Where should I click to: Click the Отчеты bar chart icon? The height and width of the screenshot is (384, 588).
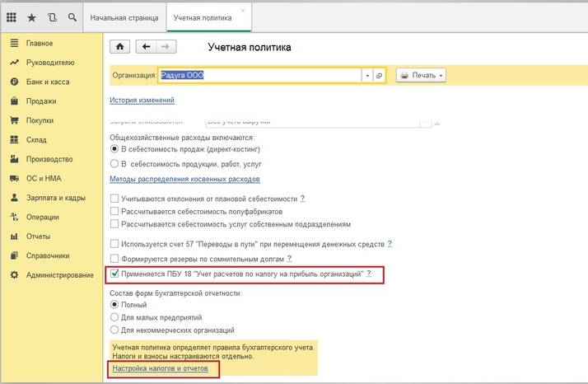[x=14, y=236]
